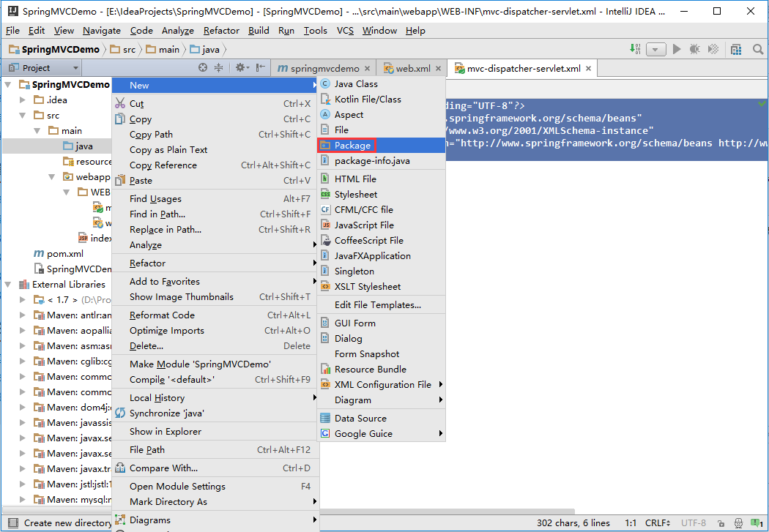This screenshot has width=769, height=532.
Task: Click Reformat Code entry
Action: click(215, 315)
